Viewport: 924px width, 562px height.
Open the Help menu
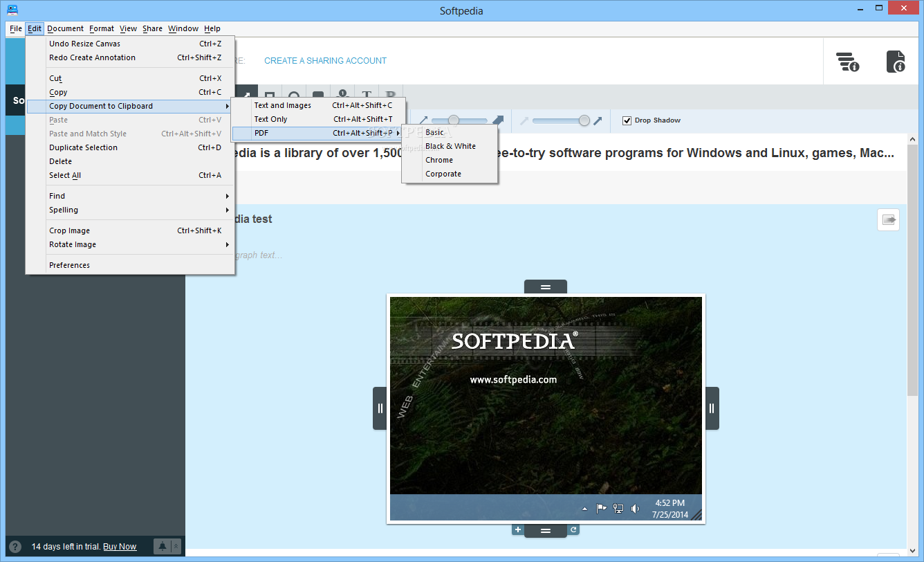point(212,28)
